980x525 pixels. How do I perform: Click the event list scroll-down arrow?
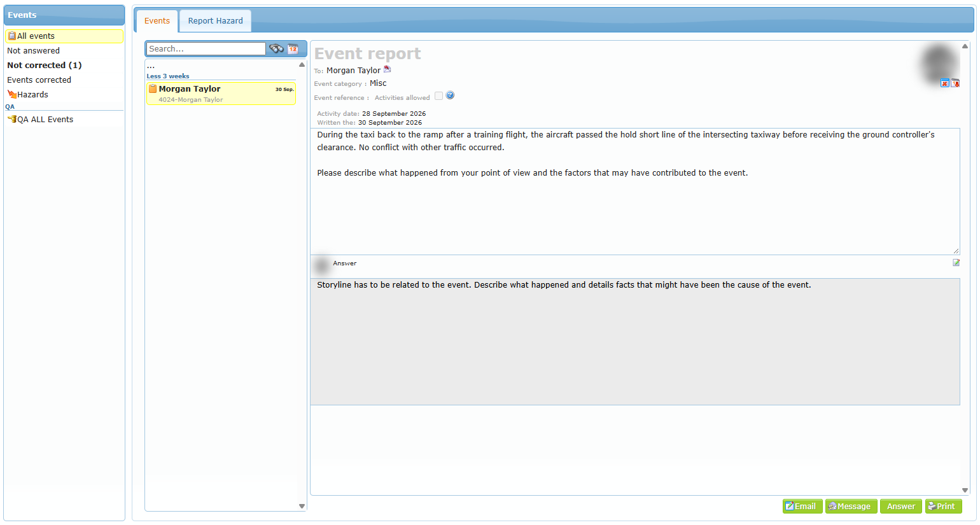302,506
